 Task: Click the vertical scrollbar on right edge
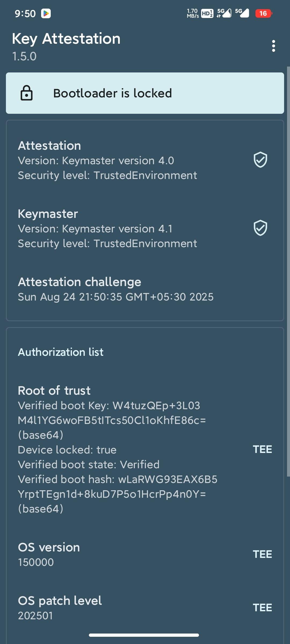[288, 272]
